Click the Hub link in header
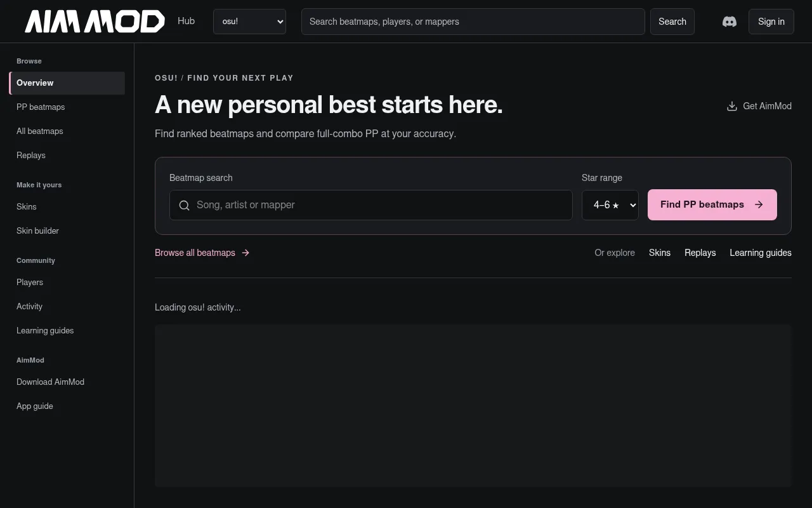812x508 pixels. tap(186, 21)
